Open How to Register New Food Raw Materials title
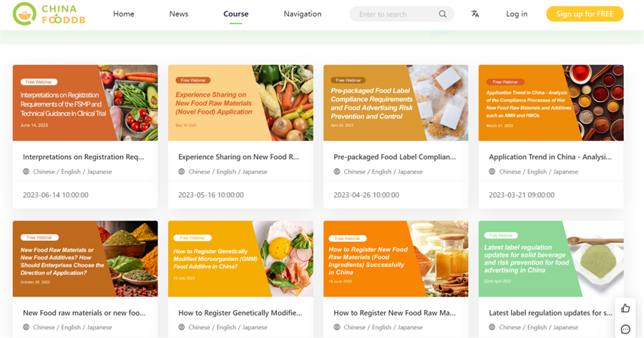Screen dimensions: 644x338 394,312
